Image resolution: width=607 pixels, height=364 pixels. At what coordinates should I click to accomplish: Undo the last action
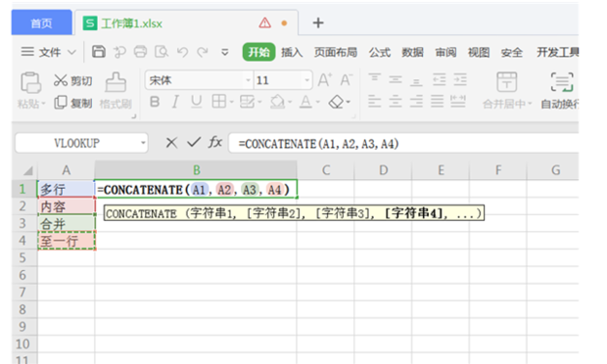point(182,52)
